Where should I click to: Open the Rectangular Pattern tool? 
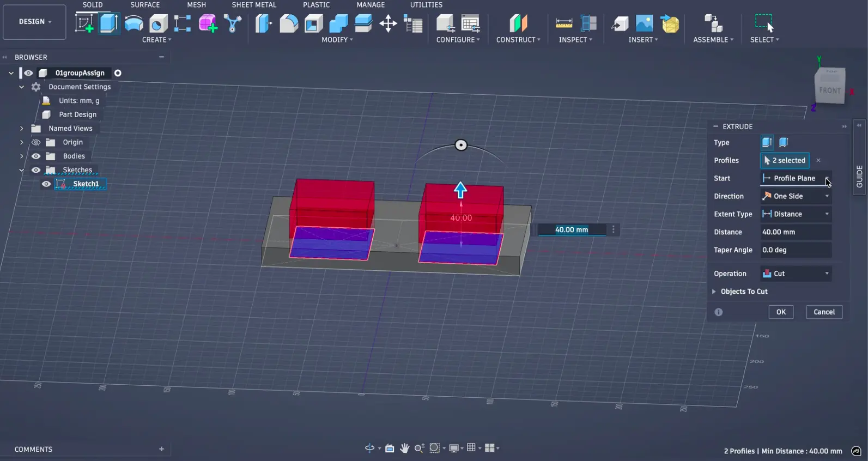pos(183,23)
